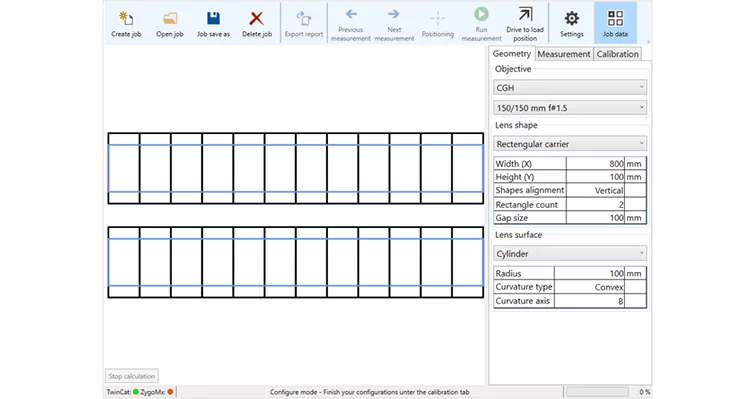Click the 'Shapes alignment' label

click(x=530, y=190)
